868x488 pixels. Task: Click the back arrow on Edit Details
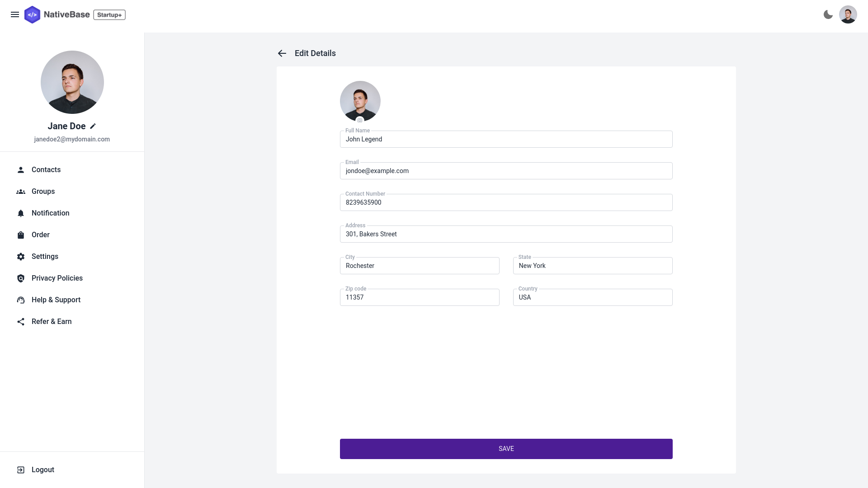[282, 54]
